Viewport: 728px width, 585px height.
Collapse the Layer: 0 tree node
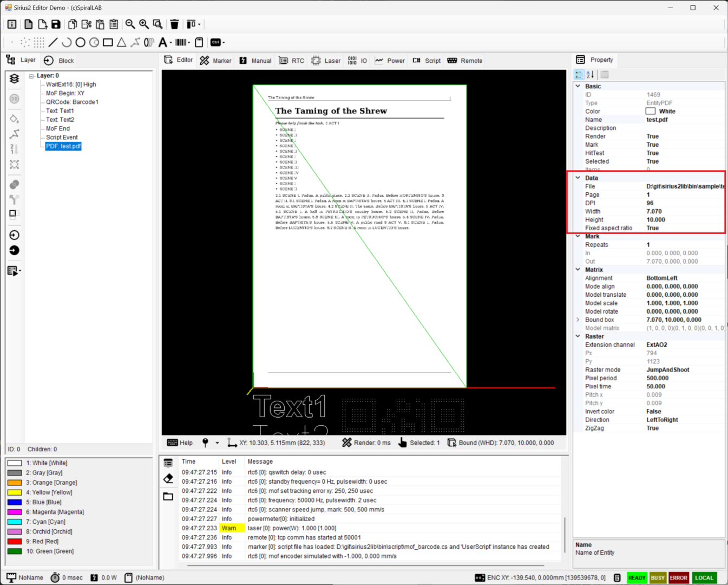point(31,76)
